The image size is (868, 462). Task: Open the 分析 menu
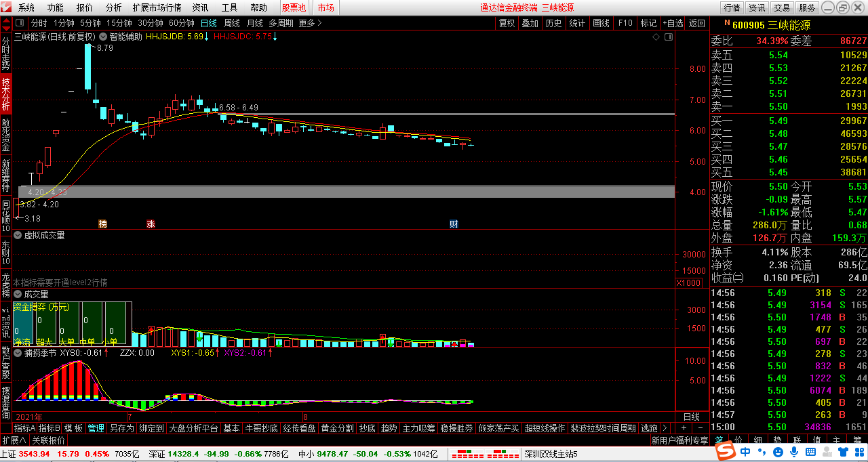[114, 7]
